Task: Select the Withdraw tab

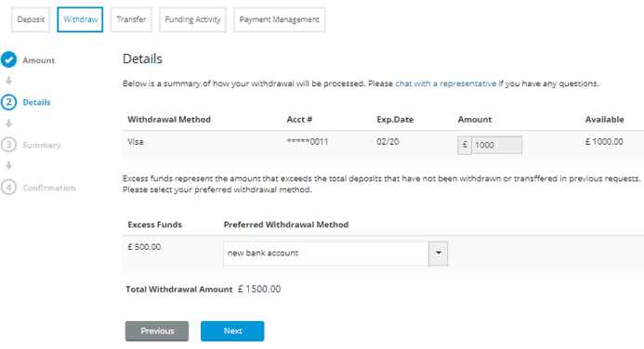Action: [x=80, y=19]
